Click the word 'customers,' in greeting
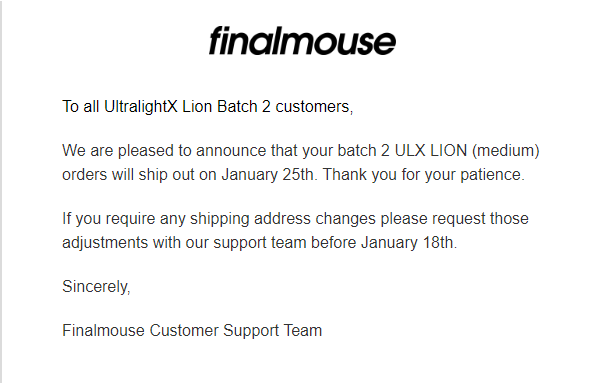This screenshot has height=383, width=601. coord(314,107)
